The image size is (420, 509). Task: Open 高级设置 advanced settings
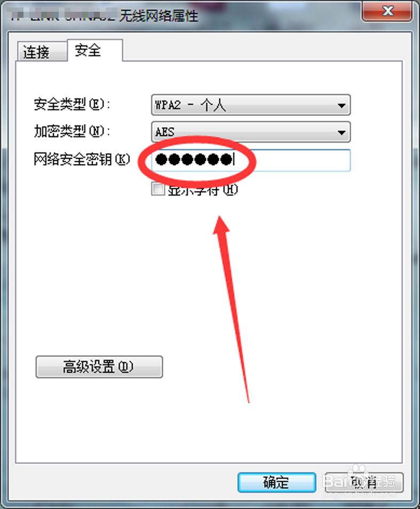[x=99, y=367]
